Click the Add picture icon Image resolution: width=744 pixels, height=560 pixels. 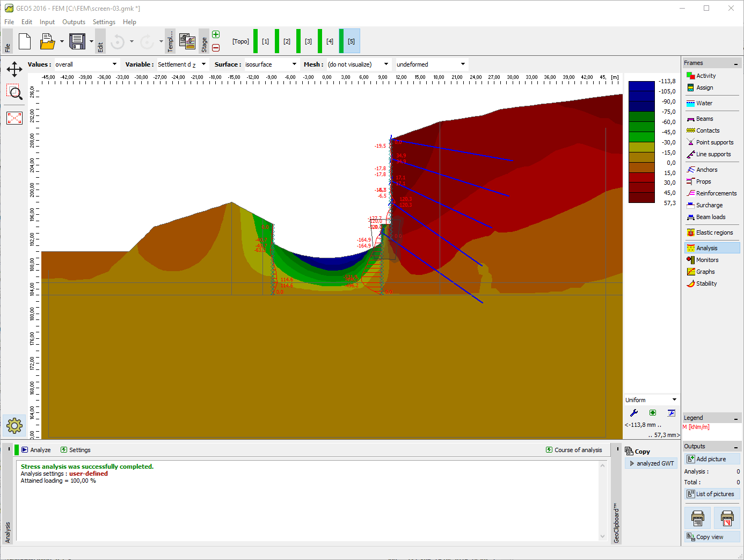712,459
